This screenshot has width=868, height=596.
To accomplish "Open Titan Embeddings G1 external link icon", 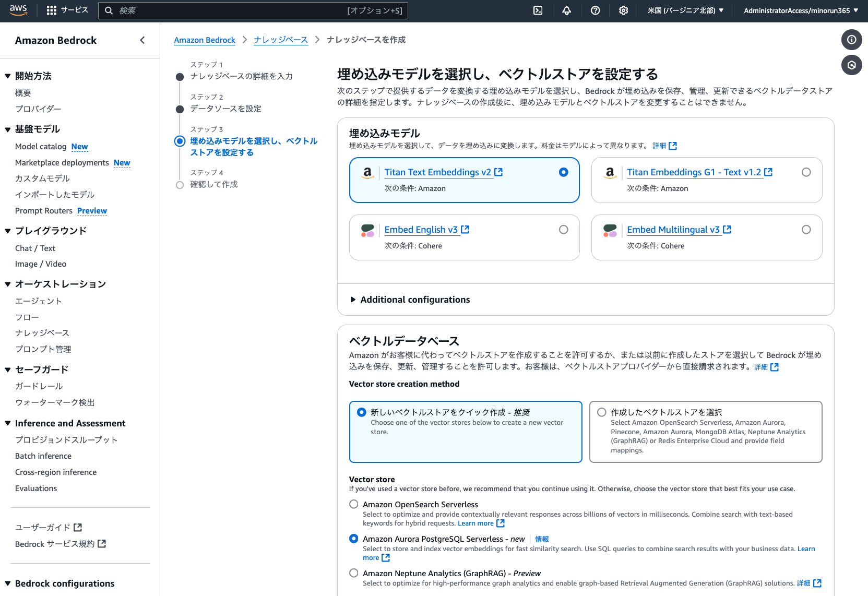I will (x=768, y=172).
